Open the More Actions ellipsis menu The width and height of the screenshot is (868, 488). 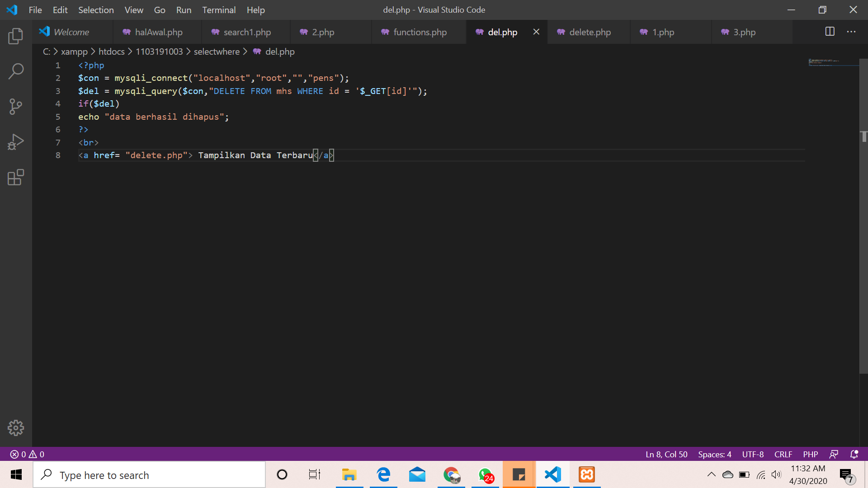tap(851, 32)
